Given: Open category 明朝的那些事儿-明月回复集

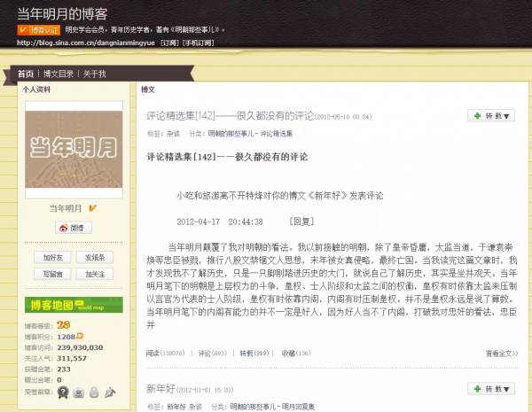Looking at the screenshot, I should point(272,407).
